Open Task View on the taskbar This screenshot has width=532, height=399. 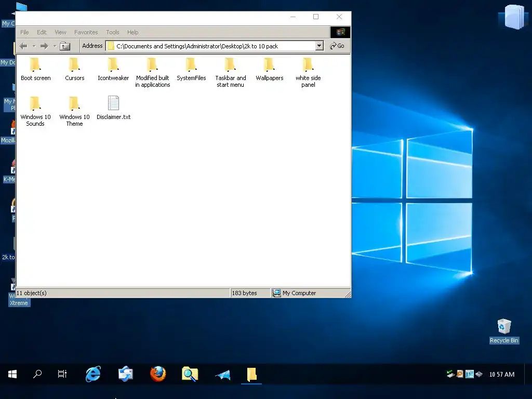(x=62, y=374)
